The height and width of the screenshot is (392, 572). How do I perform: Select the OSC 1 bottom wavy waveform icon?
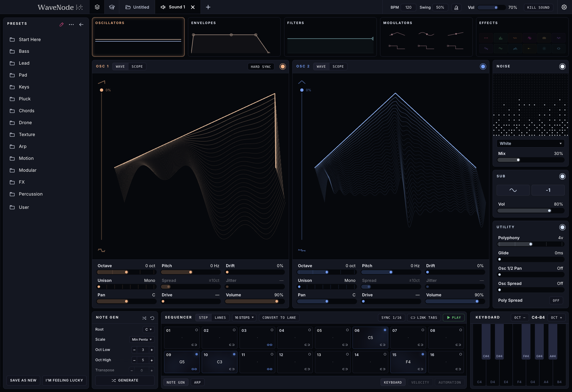(101, 250)
